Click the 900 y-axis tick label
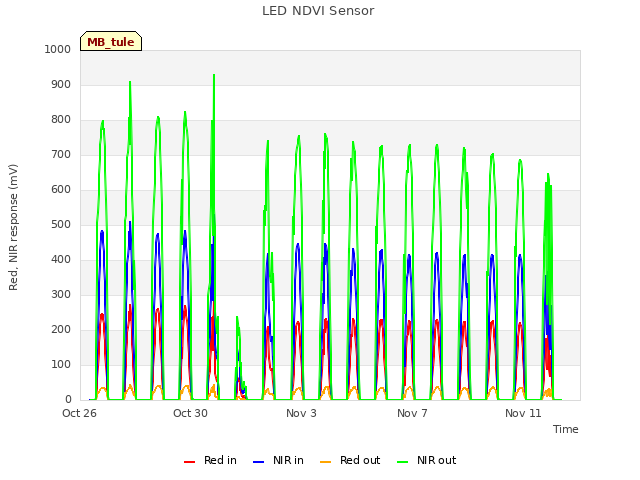This screenshot has width=640, height=480. (61, 84)
